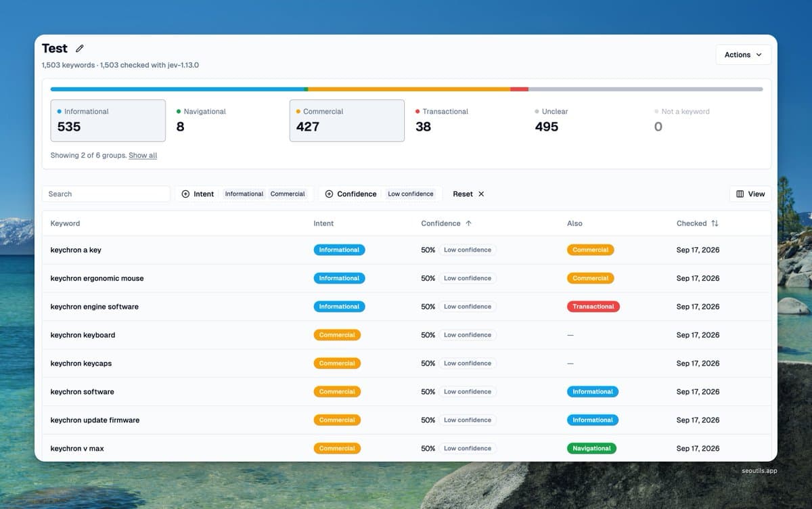
Task: Toggle the Not a keyword group card
Action: click(x=706, y=120)
